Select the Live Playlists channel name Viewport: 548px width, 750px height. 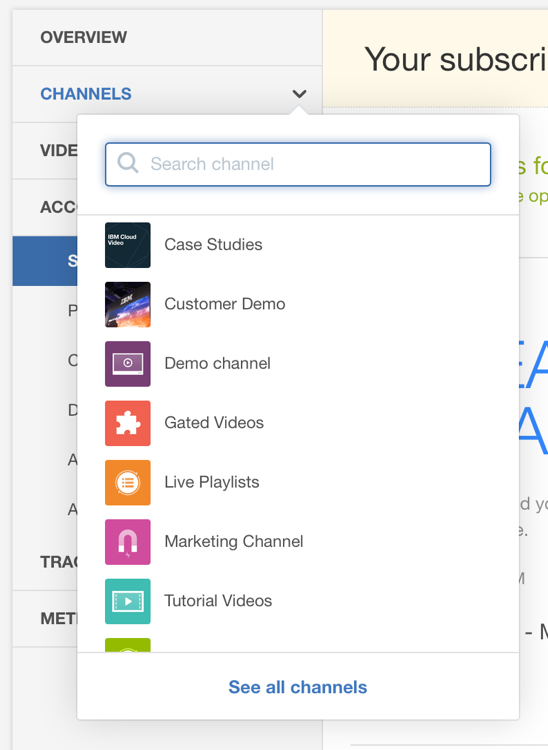tap(212, 482)
